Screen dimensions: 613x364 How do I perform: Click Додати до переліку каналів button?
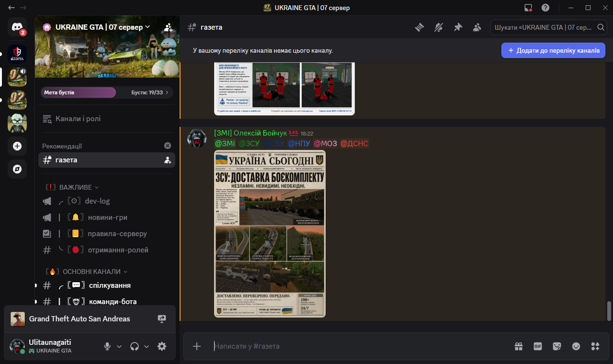553,50
